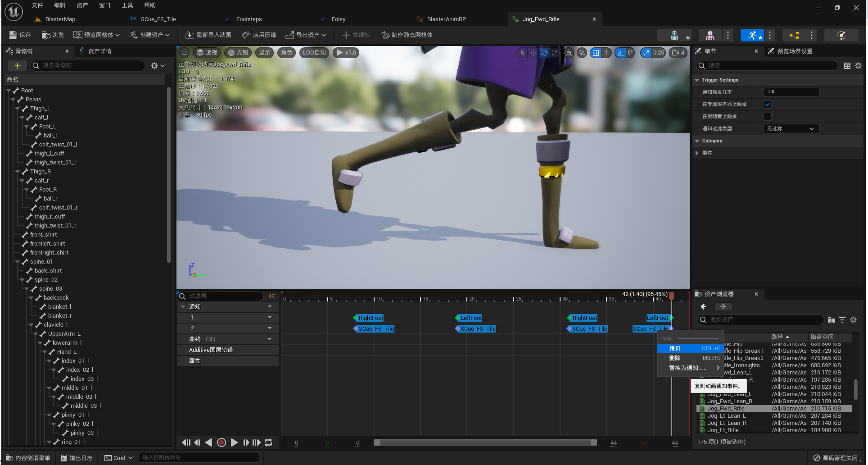Image resolution: width=868 pixels, height=465 pixels.
Task: Expand the 事件 property row
Action: (x=697, y=153)
